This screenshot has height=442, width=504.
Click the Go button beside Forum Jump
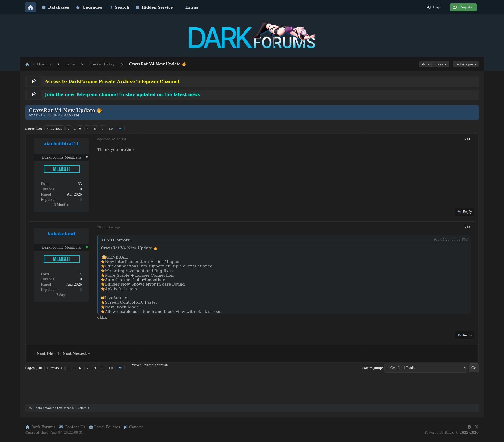pos(474,368)
